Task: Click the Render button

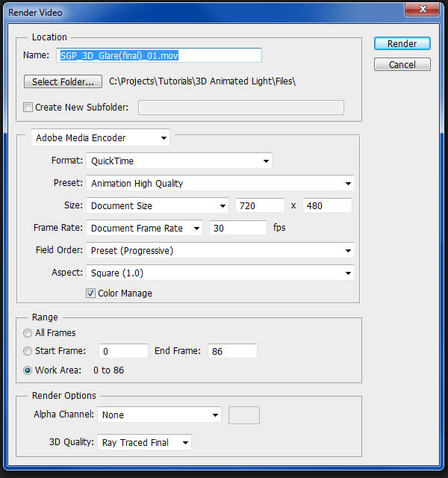Action: [x=402, y=43]
